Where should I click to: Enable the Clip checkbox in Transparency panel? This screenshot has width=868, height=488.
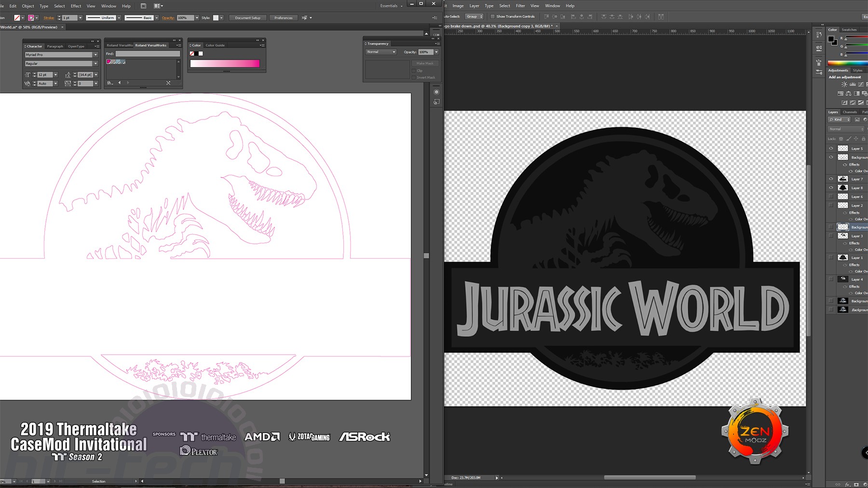[x=414, y=71]
